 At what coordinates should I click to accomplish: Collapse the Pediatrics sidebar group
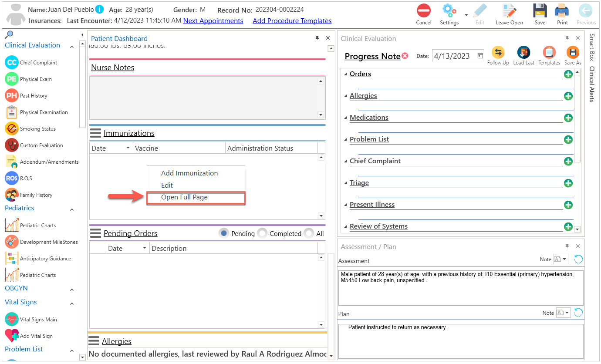click(x=72, y=210)
